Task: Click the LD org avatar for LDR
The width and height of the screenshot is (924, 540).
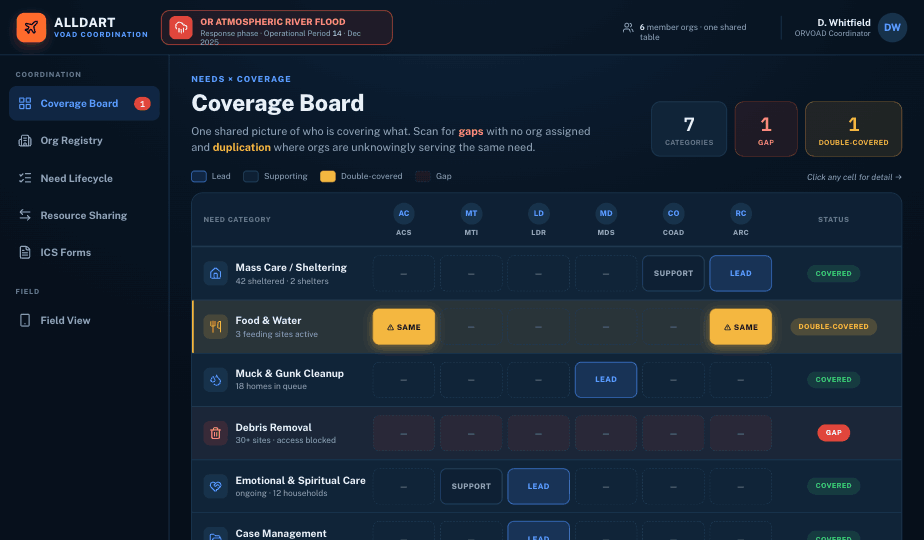Action: 539,213
